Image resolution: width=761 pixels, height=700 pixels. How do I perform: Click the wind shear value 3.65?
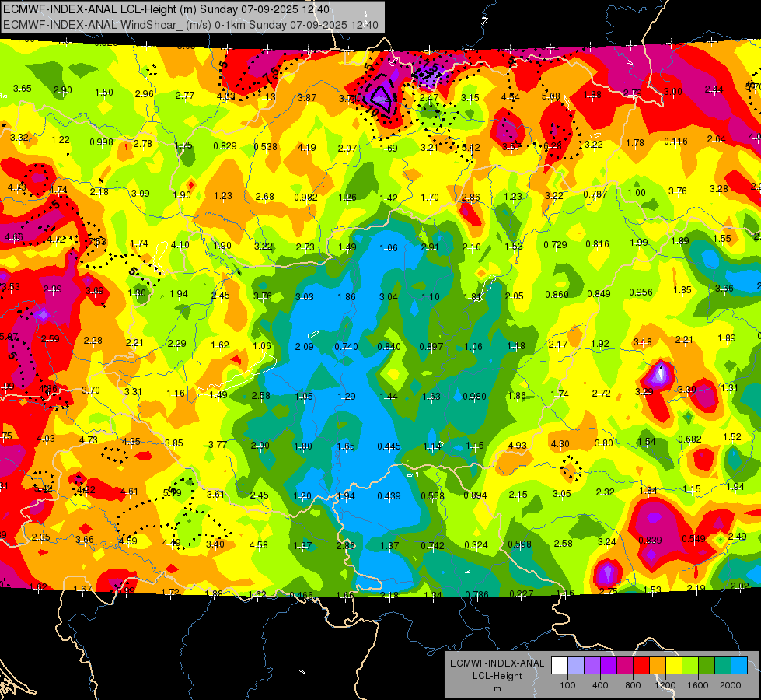tap(23, 89)
